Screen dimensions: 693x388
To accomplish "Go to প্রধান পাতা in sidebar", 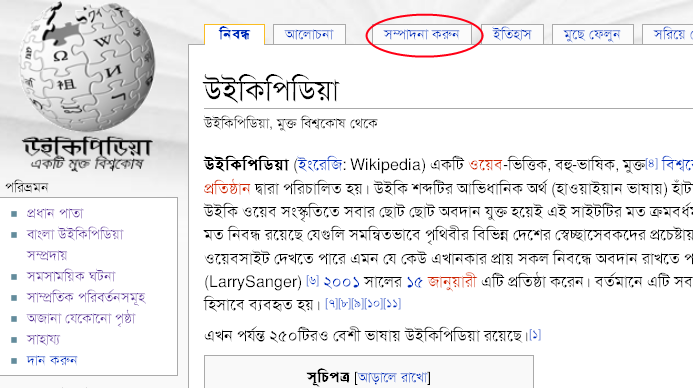I will pyautogui.click(x=55, y=213).
